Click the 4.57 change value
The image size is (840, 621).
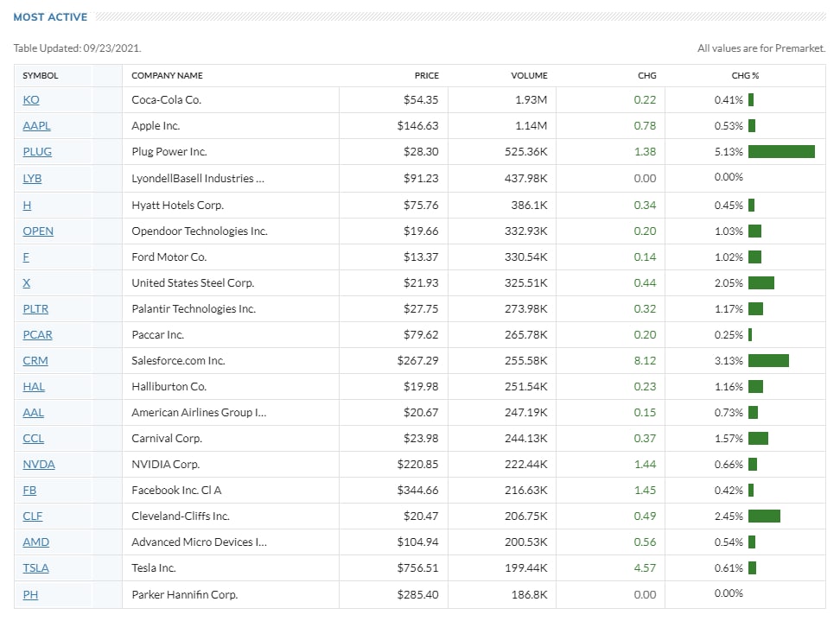click(x=645, y=568)
